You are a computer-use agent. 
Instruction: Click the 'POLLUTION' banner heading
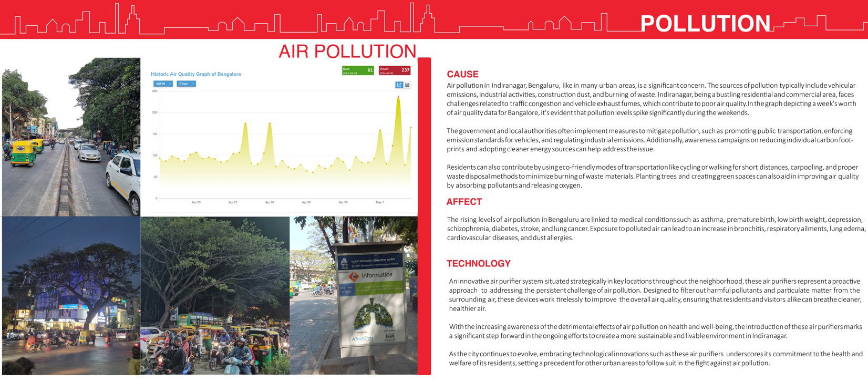click(706, 24)
